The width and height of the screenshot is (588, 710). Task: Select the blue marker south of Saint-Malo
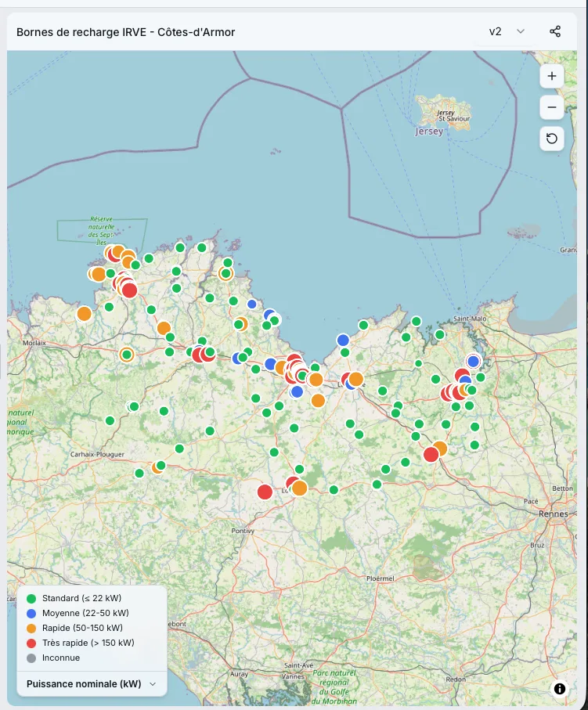tap(473, 362)
